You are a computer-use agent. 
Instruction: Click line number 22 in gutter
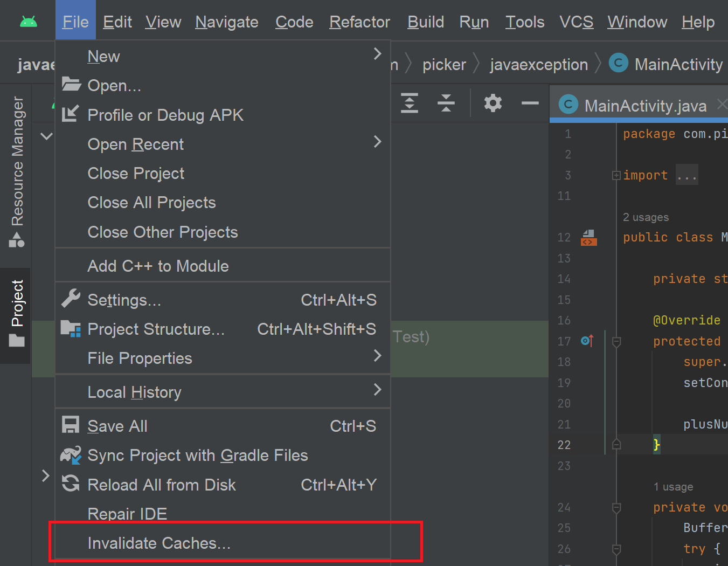pos(564,445)
